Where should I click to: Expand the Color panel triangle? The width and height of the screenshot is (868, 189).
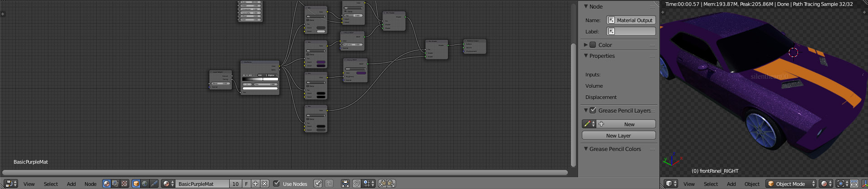click(x=586, y=45)
